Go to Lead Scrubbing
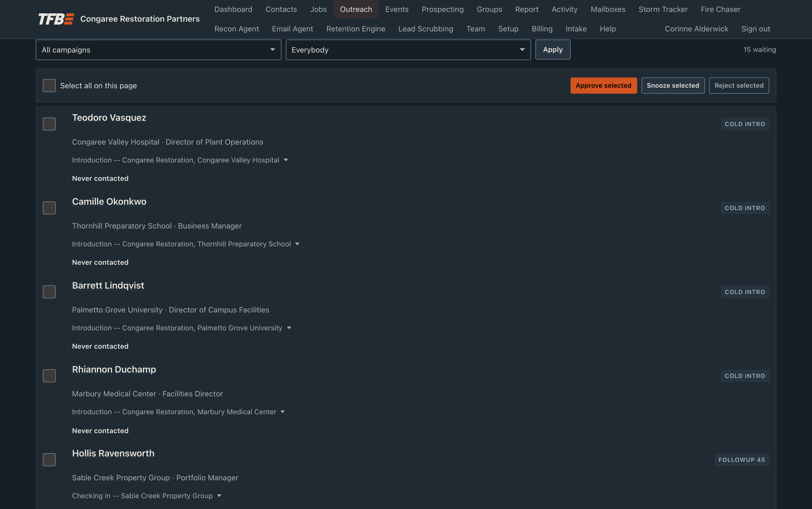The height and width of the screenshot is (509, 812). [426, 29]
